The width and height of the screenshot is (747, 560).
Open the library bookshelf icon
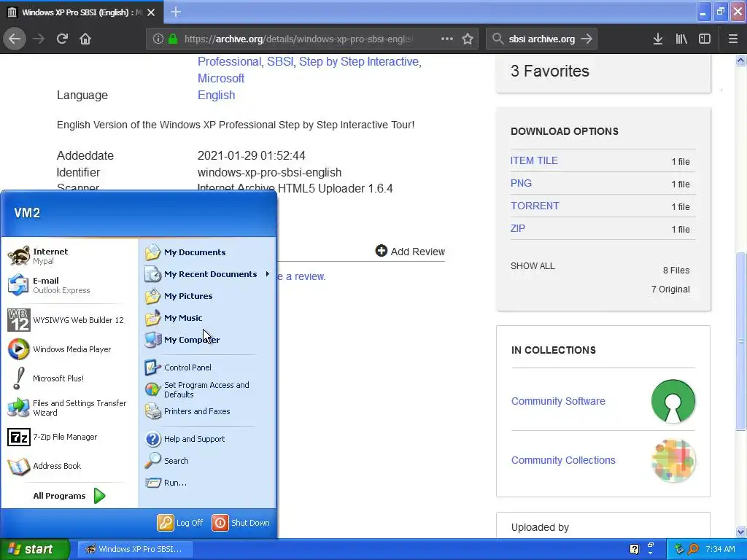tap(681, 39)
